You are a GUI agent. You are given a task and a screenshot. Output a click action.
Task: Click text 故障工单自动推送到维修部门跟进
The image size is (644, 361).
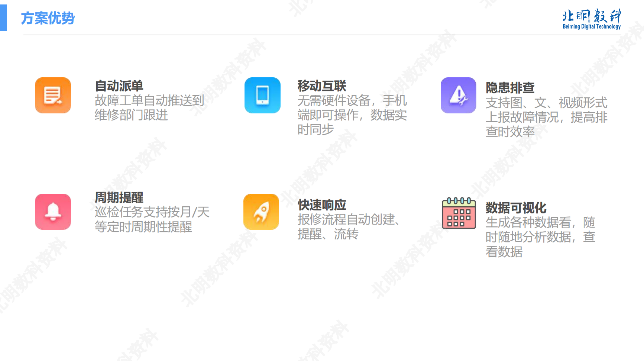(149, 108)
